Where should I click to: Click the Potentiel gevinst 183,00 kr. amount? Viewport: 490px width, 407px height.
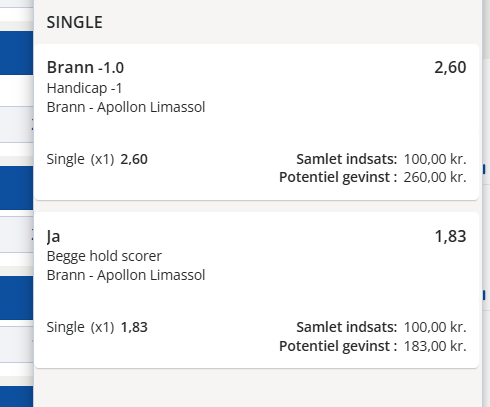[435, 346]
